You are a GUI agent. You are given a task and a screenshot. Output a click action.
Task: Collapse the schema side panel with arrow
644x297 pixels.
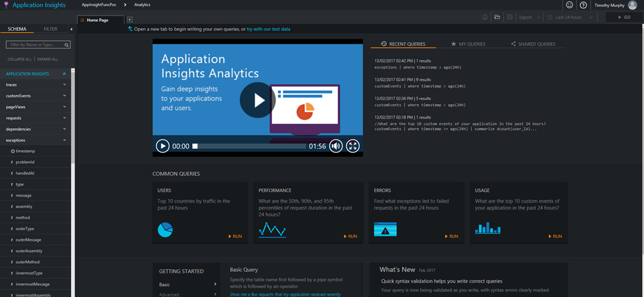71,29
